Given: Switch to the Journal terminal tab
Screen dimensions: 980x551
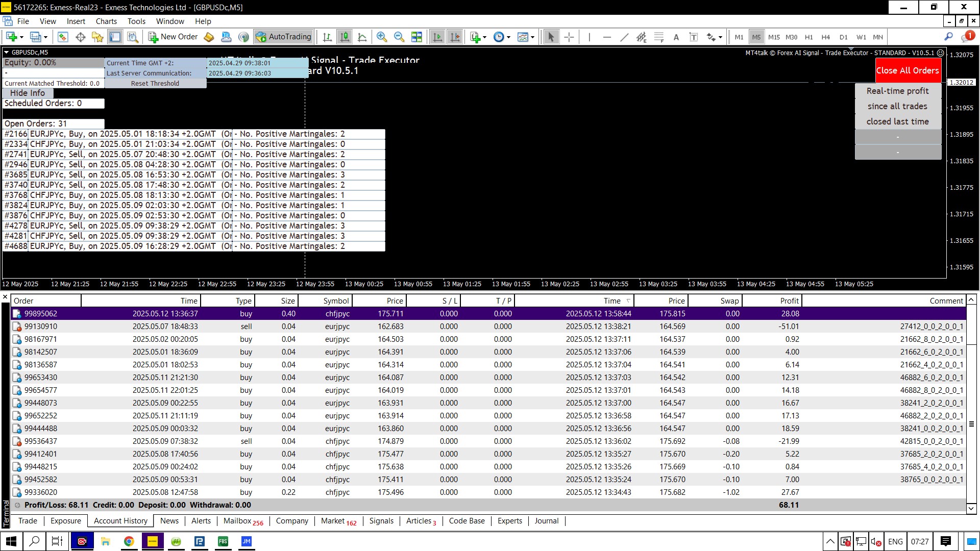Looking at the screenshot, I should 546,521.
